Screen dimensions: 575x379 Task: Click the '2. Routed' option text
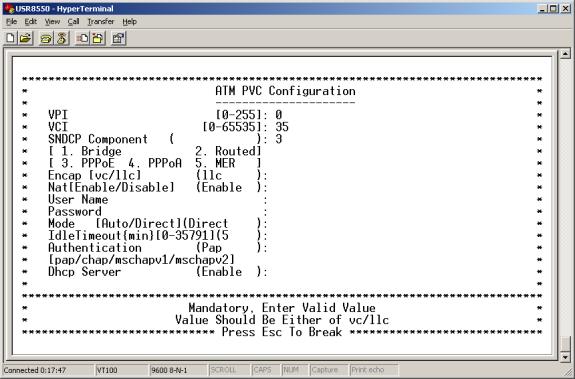point(227,151)
